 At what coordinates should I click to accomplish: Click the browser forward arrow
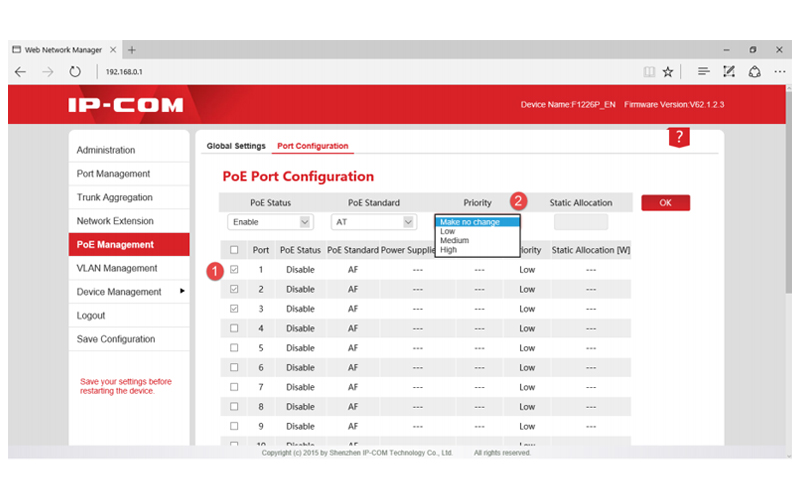click(47, 72)
